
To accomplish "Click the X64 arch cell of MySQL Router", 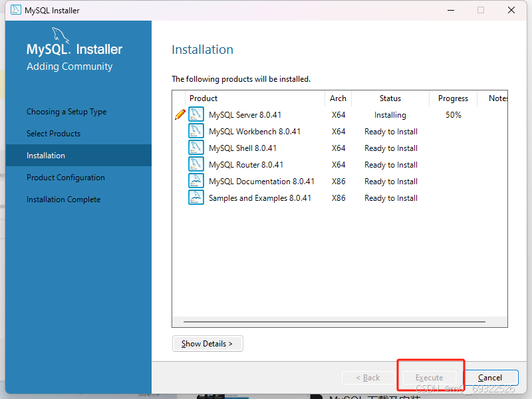I will [x=338, y=165].
